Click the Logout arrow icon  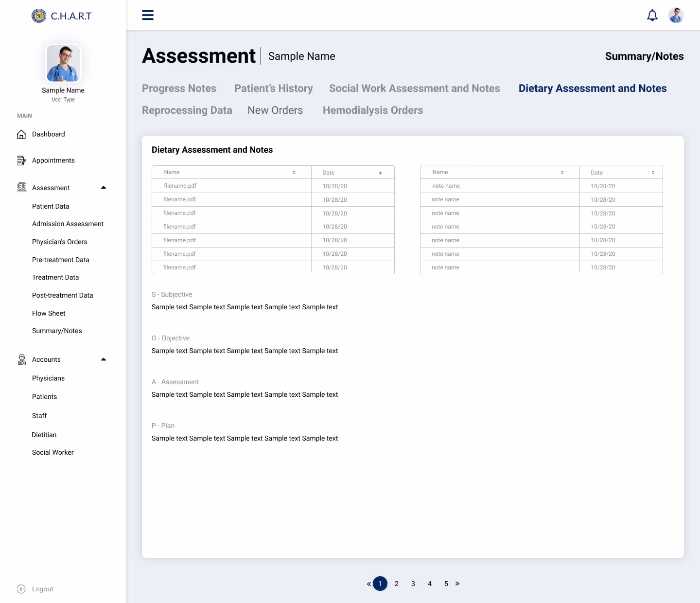21,589
